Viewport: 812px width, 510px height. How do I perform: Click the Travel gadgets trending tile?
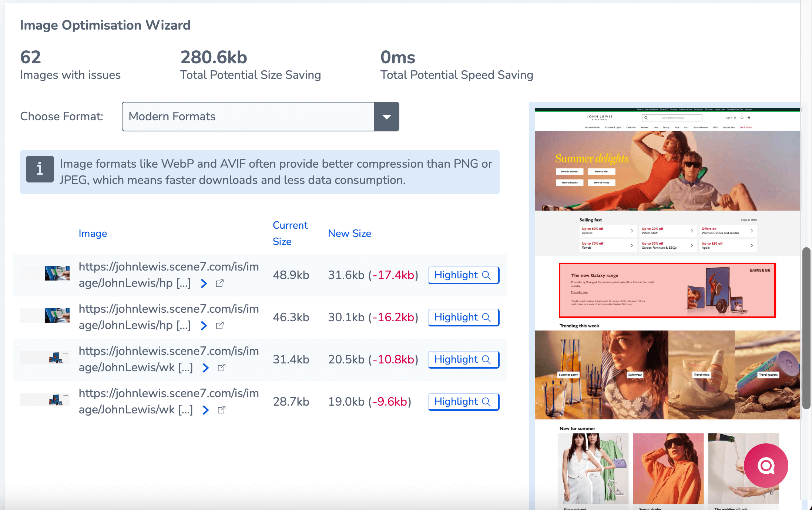[x=768, y=375]
